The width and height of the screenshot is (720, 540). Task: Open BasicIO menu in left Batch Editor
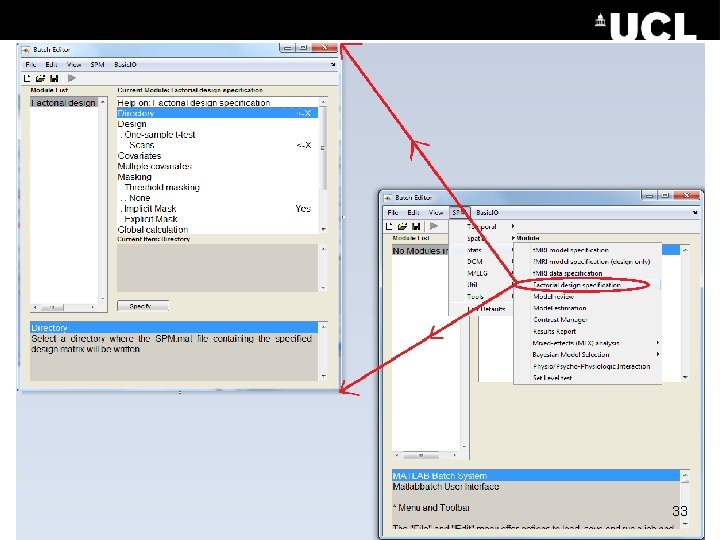[x=125, y=65]
